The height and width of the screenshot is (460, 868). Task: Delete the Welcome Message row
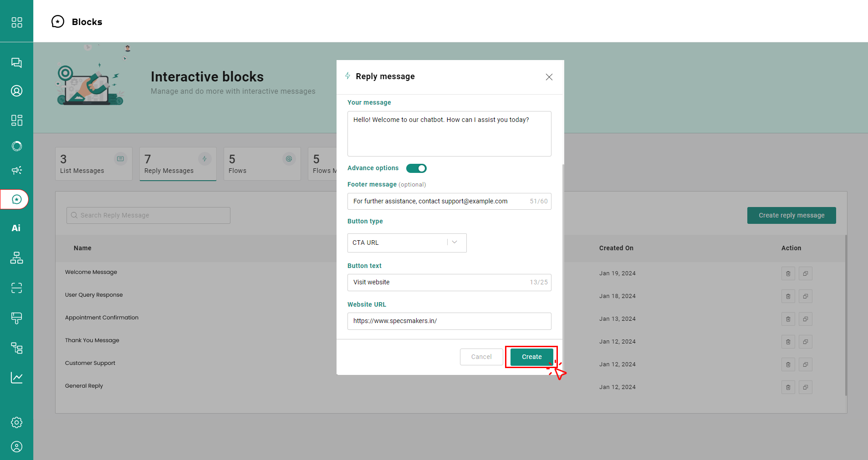point(788,273)
